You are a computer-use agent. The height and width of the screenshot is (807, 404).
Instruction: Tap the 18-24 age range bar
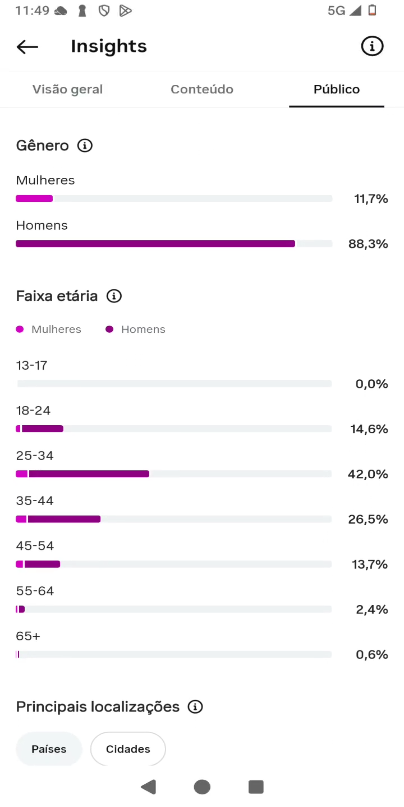pos(174,429)
